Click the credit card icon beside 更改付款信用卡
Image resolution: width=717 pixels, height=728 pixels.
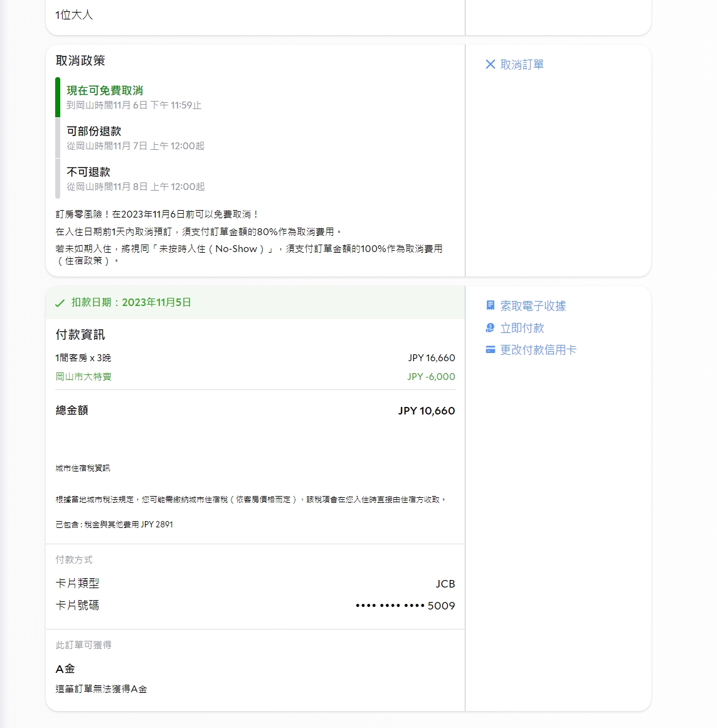tap(491, 350)
